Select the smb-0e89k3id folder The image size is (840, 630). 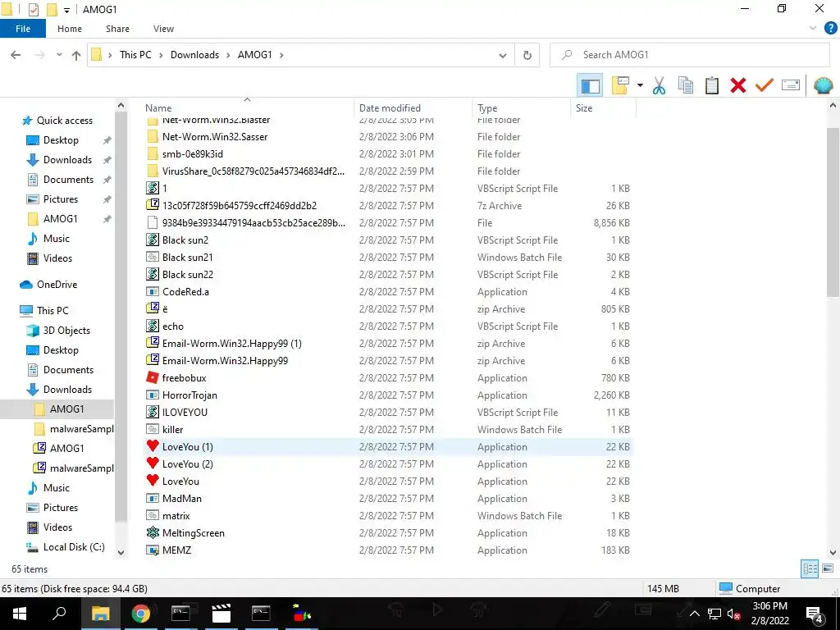click(x=388, y=153)
